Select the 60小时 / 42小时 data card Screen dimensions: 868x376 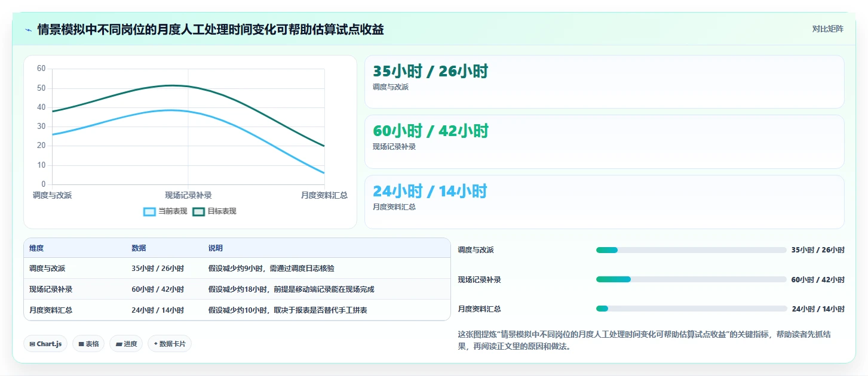(604, 141)
